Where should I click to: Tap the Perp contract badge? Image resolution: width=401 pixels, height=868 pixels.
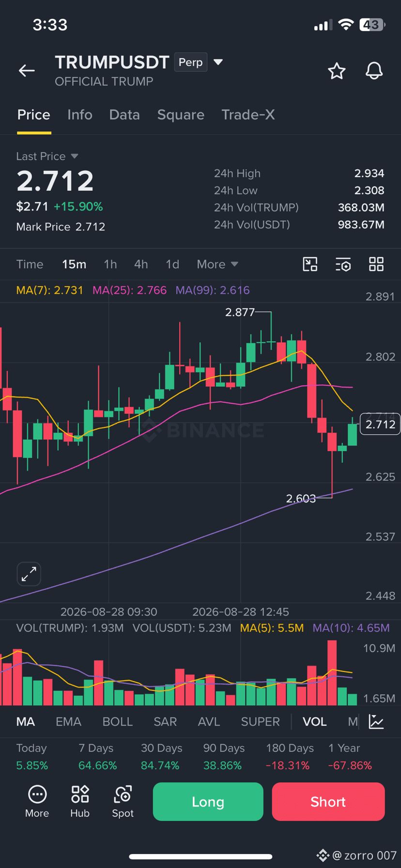click(191, 62)
